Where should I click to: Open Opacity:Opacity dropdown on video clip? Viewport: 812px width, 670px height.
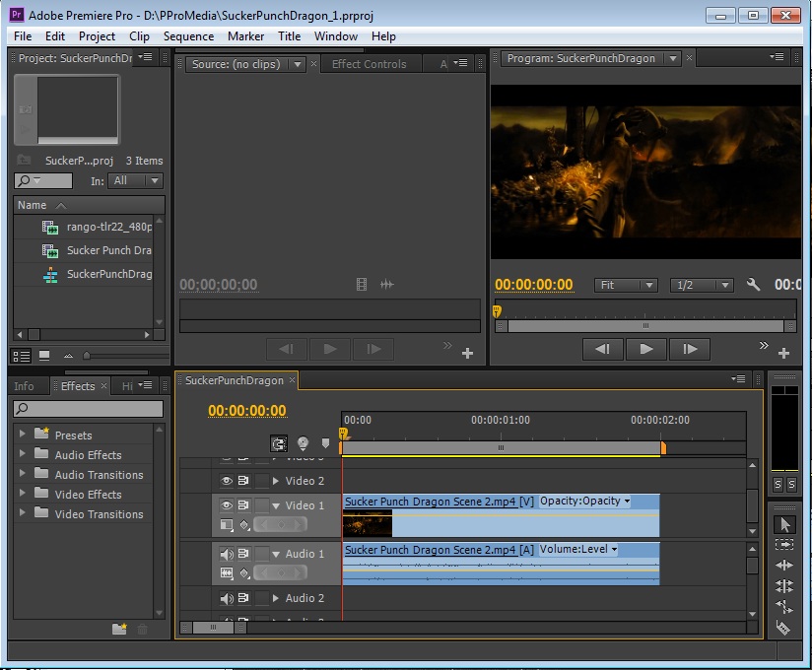pos(584,501)
